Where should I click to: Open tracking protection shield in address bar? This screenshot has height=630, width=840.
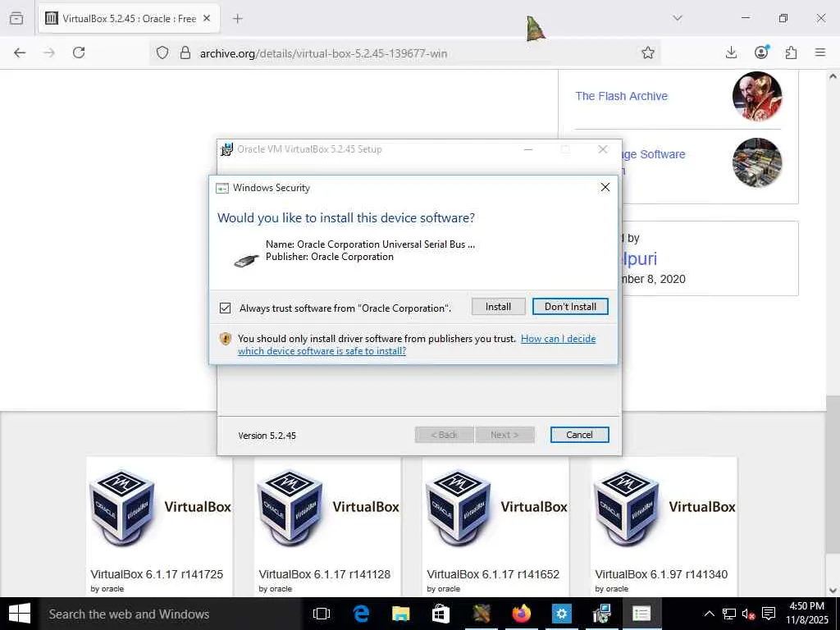pos(162,52)
